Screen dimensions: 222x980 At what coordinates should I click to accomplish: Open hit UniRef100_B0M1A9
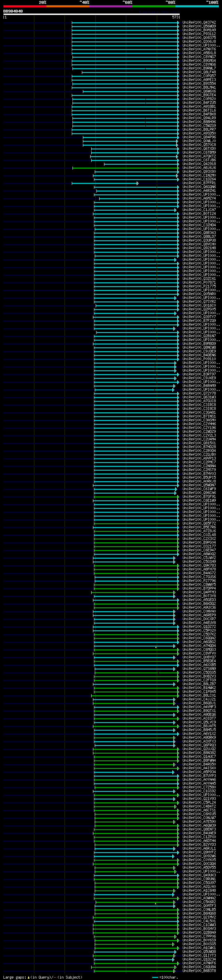tap(199, 30)
